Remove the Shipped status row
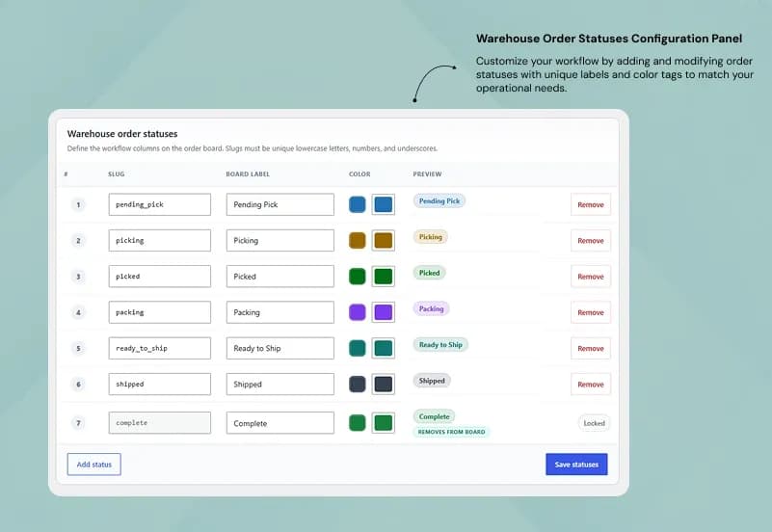The image size is (772, 532). click(590, 385)
